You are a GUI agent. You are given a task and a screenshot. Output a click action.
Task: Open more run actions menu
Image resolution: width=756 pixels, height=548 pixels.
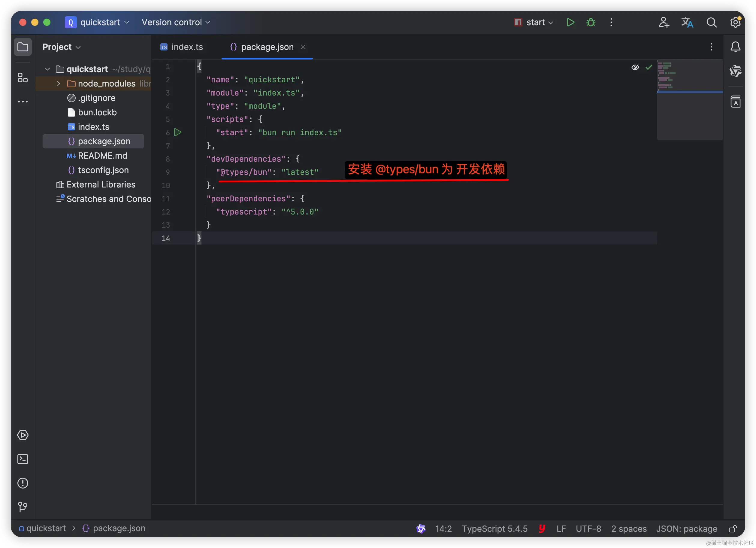pyautogui.click(x=611, y=22)
